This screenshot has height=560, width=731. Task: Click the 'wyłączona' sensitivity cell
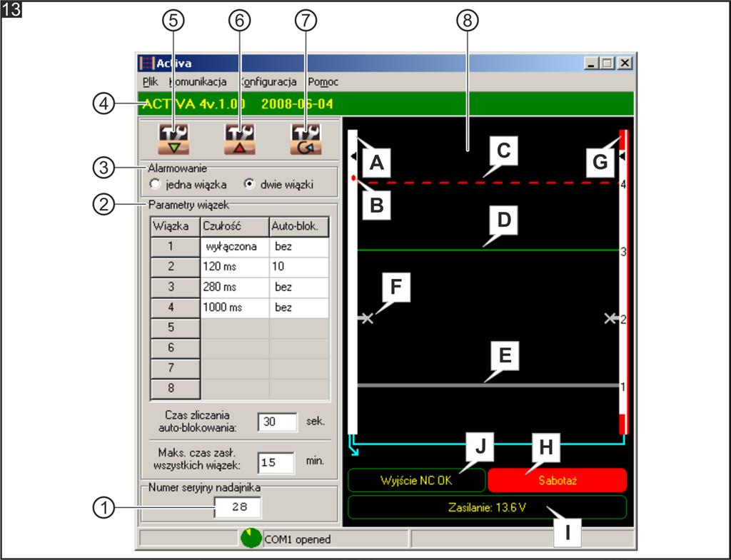pos(235,247)
